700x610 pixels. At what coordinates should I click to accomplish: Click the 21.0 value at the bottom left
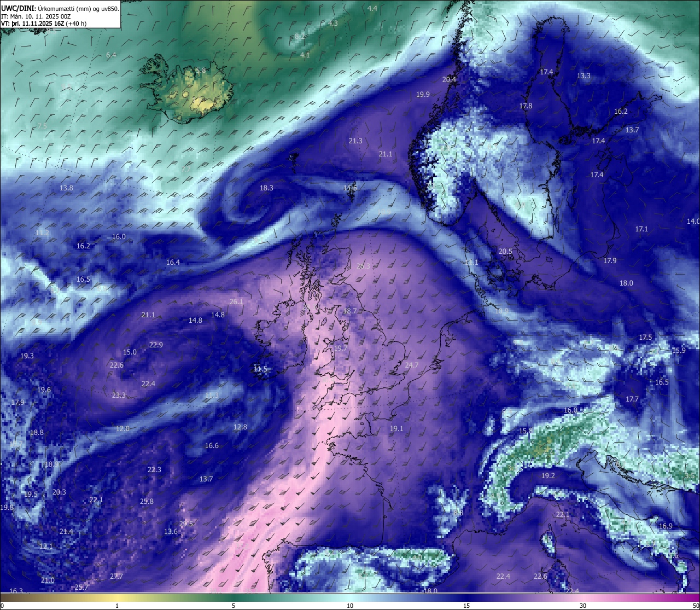point(48,580)
